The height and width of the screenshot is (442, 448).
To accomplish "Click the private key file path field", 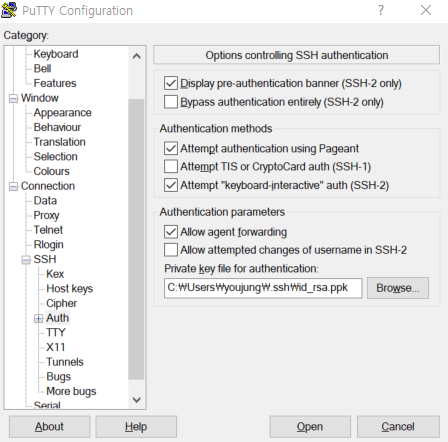I will pyautogui.click(x=263, y=288).
